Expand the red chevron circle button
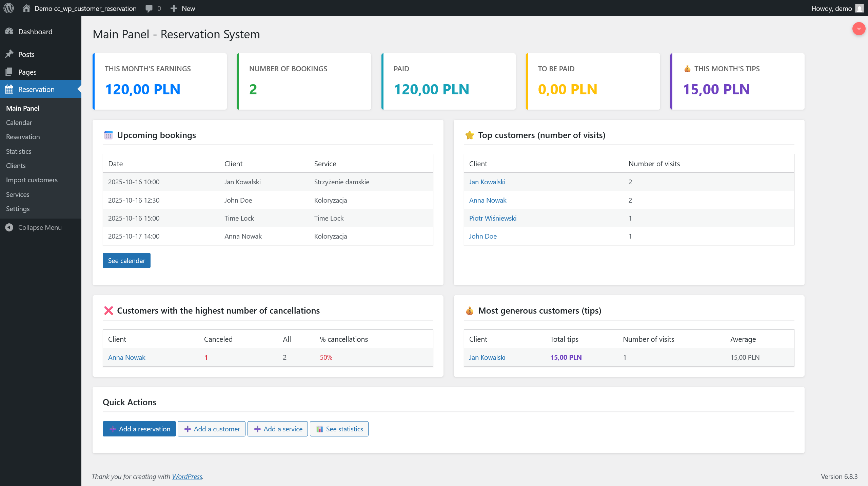 pyautogui.click(x=859, y=29)
